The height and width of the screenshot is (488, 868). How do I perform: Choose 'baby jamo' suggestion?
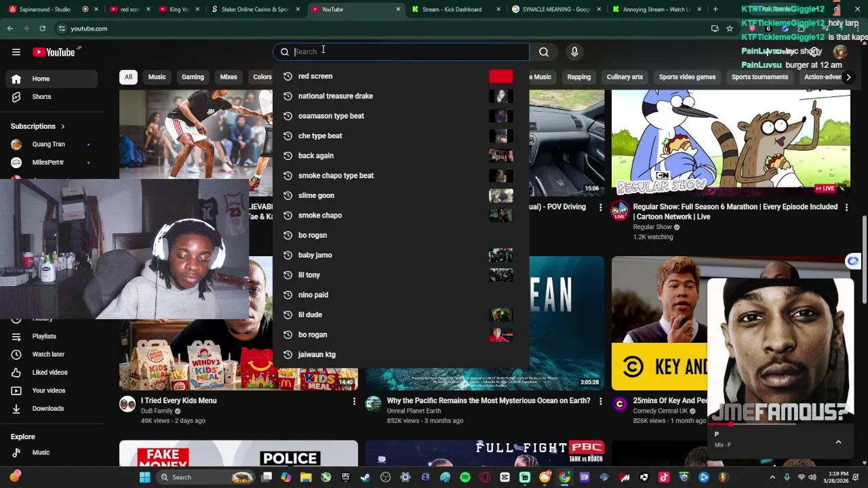[x=401, y=256]
